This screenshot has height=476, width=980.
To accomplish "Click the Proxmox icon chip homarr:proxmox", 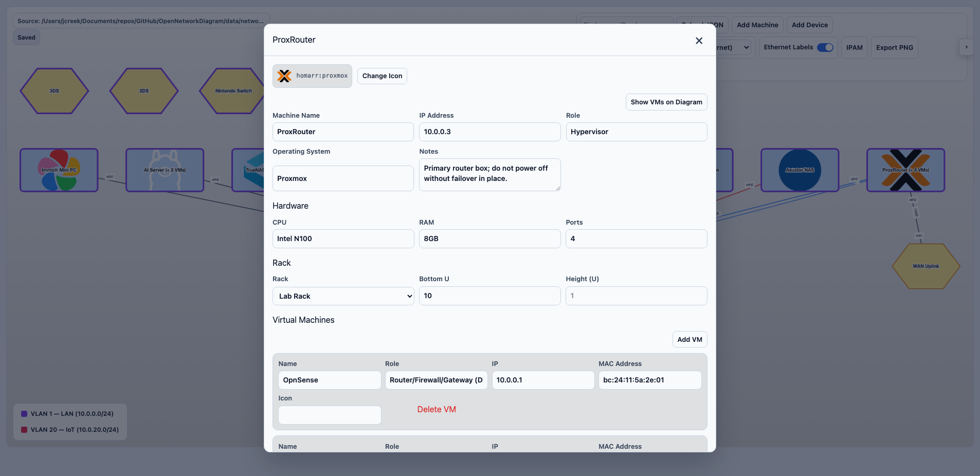I will 312,76.
